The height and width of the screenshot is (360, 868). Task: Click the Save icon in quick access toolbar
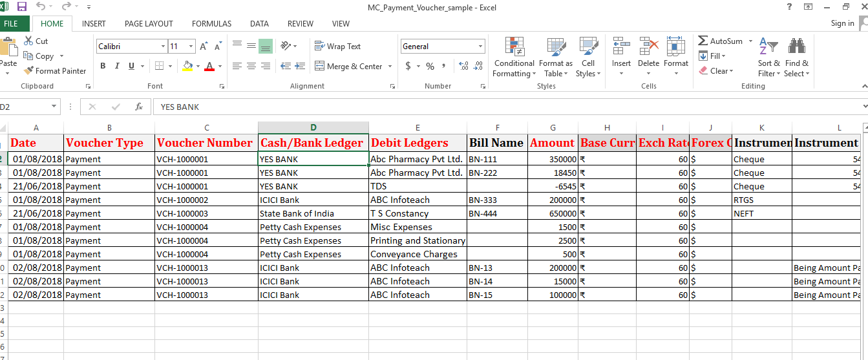tap(22, 7)
